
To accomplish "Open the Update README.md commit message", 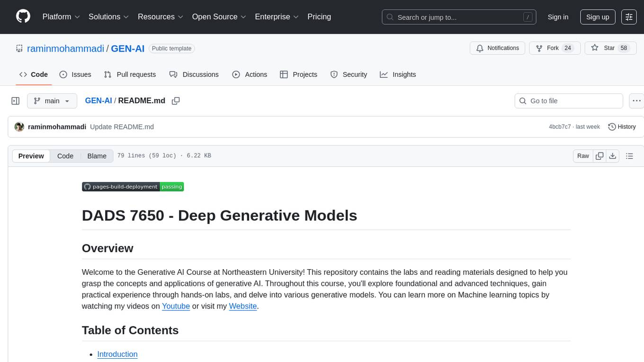I will pyautogui.click(x=122, y=127).
